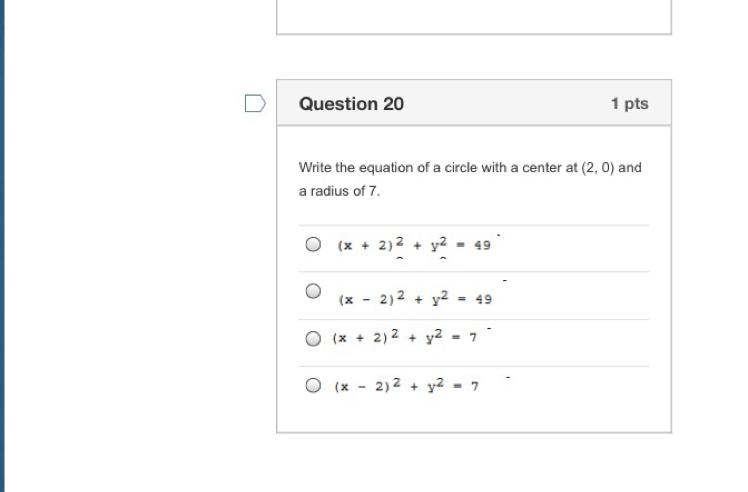Click gray header bar between title and points

tap(505, 104)
